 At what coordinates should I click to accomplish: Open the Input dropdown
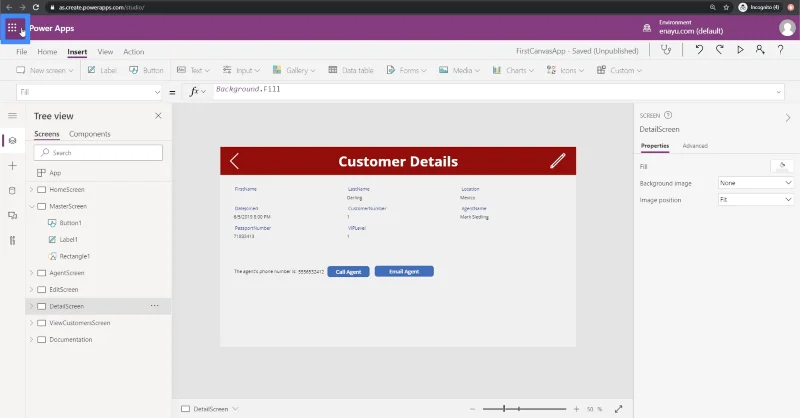241,70
